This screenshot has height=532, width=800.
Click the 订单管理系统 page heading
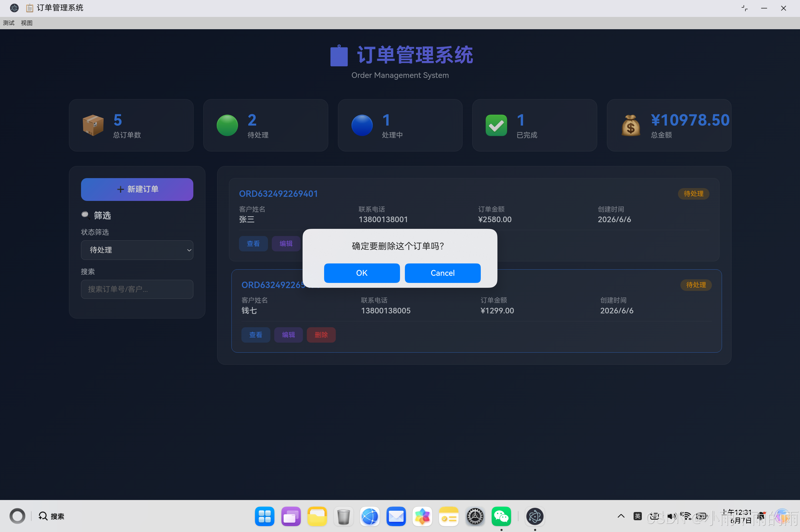(x=415, y=55)
